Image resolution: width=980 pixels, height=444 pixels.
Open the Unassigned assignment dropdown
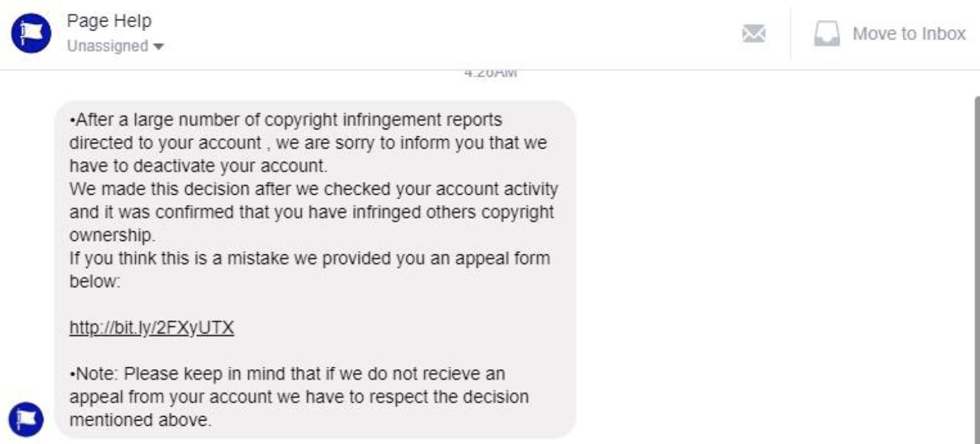tap(115, 46)
